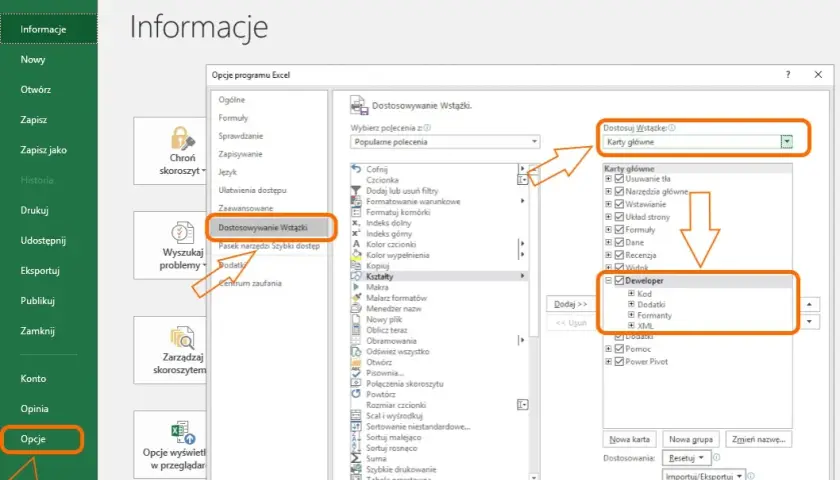Click the Sortuj malejąco icon
This screenshot has width=840, height=480.
356,437
